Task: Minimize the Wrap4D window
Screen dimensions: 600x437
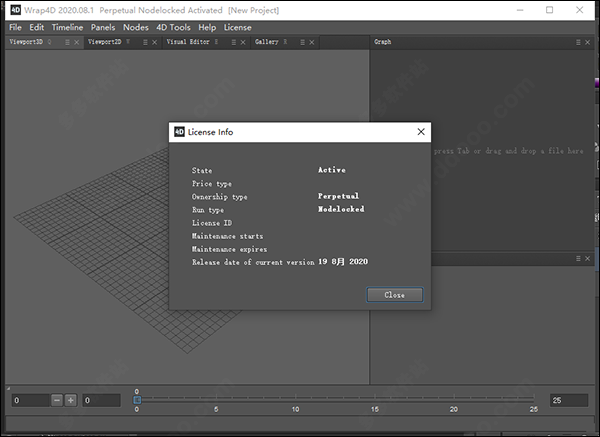Action: coord(520,10)
